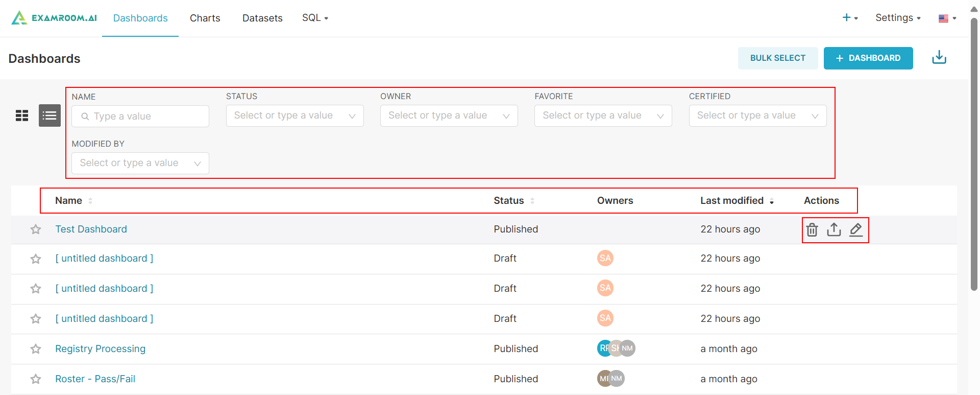The width and height of the screenshot is (980, 395).
Task: Delete the Test Dashboard via trash icon
Action: [812, 230]
